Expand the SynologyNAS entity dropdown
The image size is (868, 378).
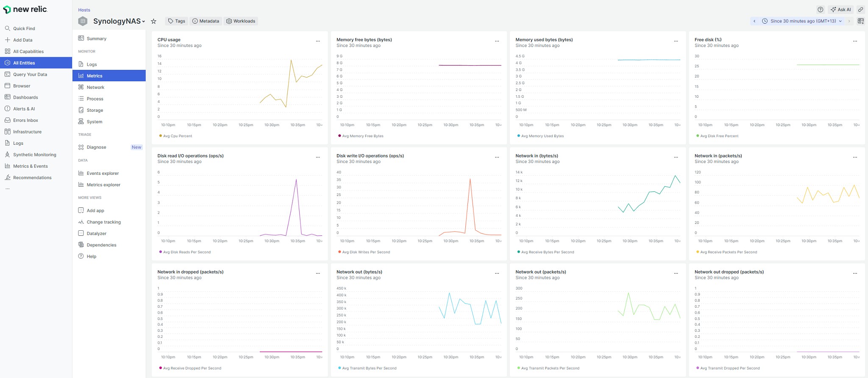click(144, 21)
